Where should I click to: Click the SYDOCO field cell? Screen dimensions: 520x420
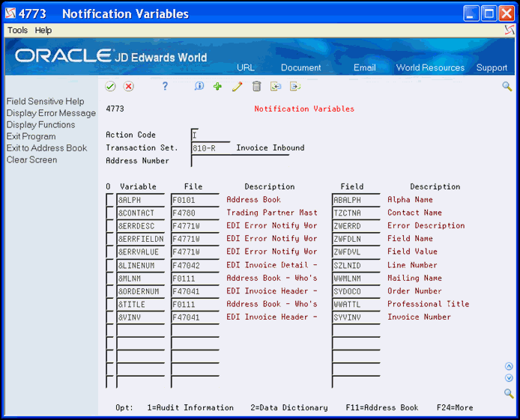[x=356, y=291]
